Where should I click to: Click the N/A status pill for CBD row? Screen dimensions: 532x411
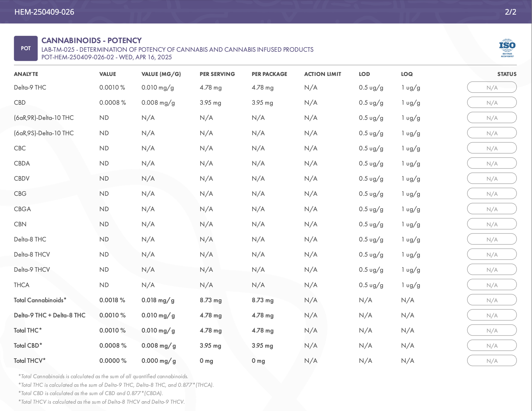492,103
